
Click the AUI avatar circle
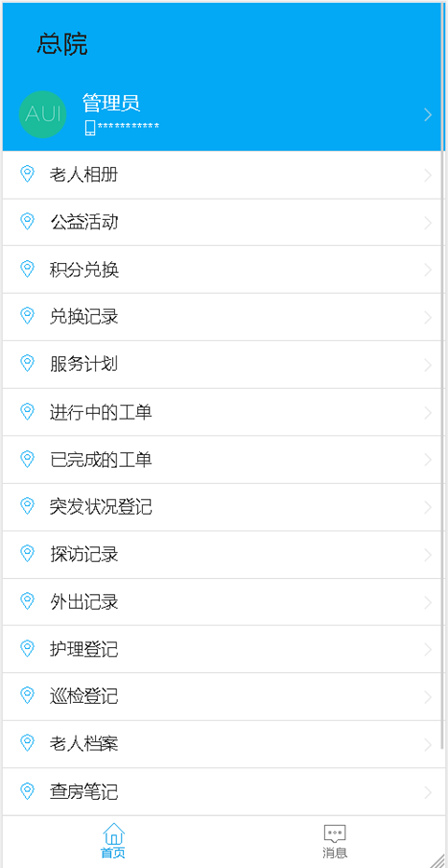pyautogui.click(x=43, y=115)
